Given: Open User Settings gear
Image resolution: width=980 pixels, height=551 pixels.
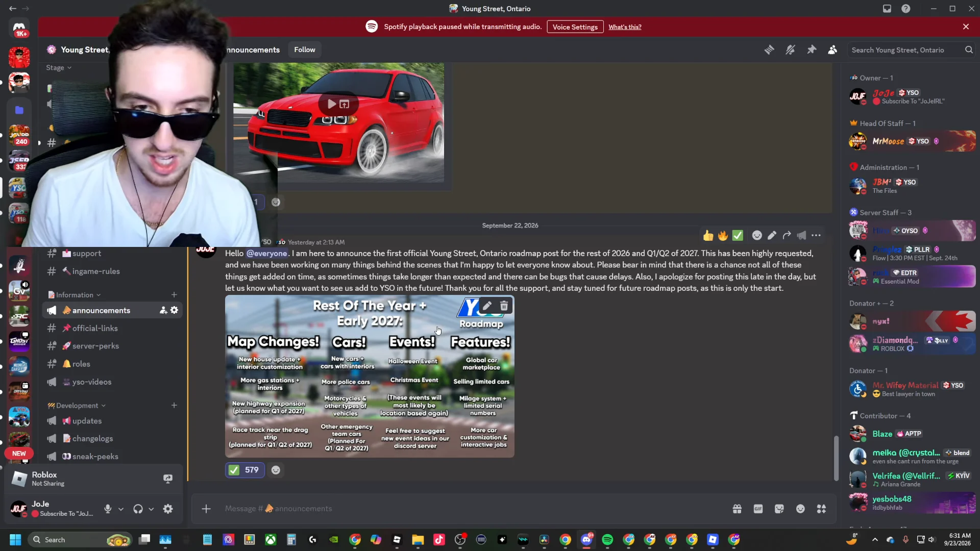Looking at the screenshot, I should (168, 509).
